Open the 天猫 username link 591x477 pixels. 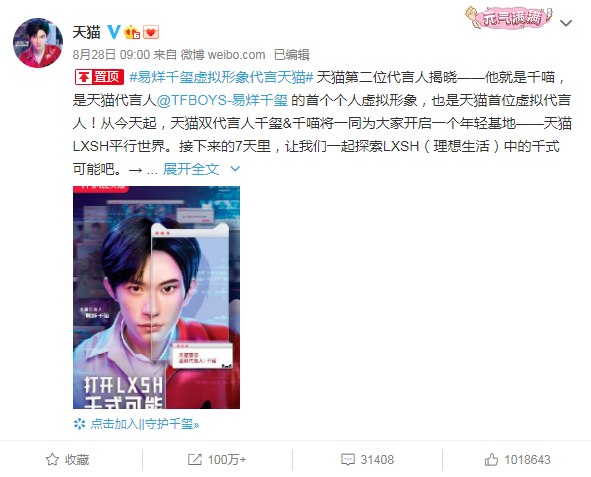tap(86, 32)
